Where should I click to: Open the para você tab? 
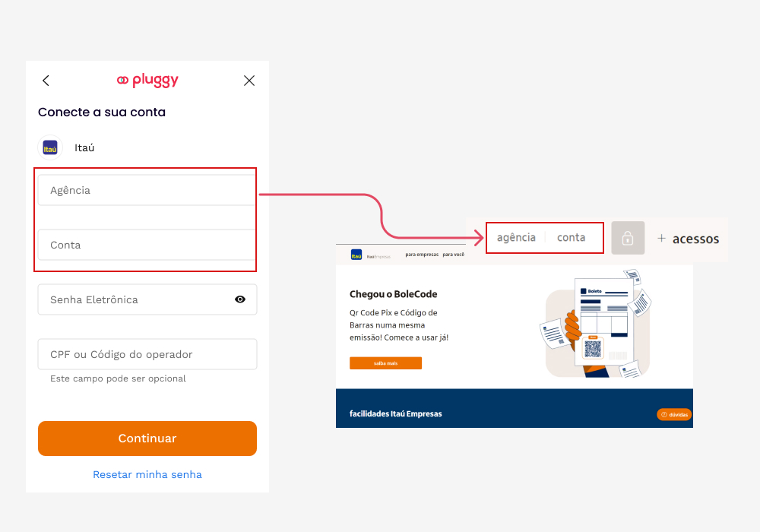[x=453, y=255]
